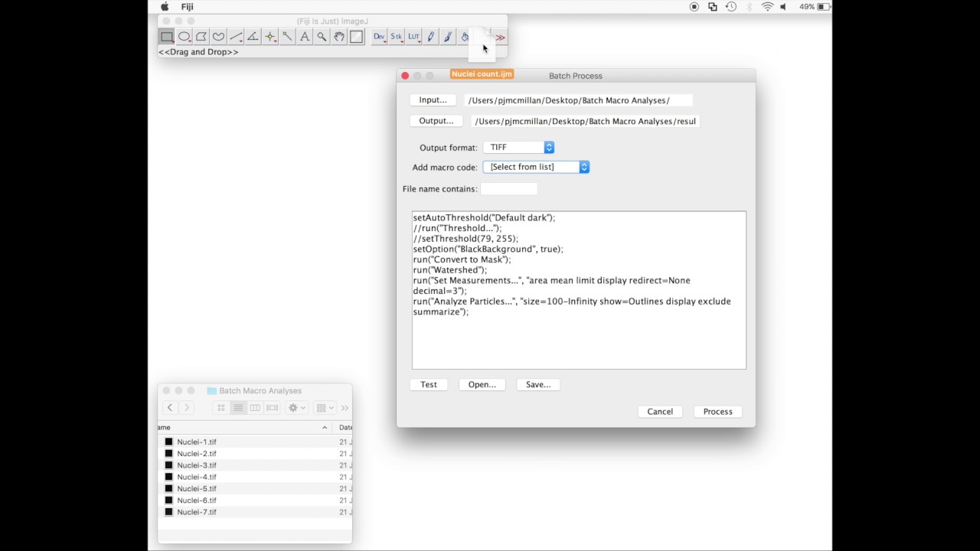Viewport: 980px width, 551px height.
Task: Select the Oval selection tool
Action: click(184, 37)
